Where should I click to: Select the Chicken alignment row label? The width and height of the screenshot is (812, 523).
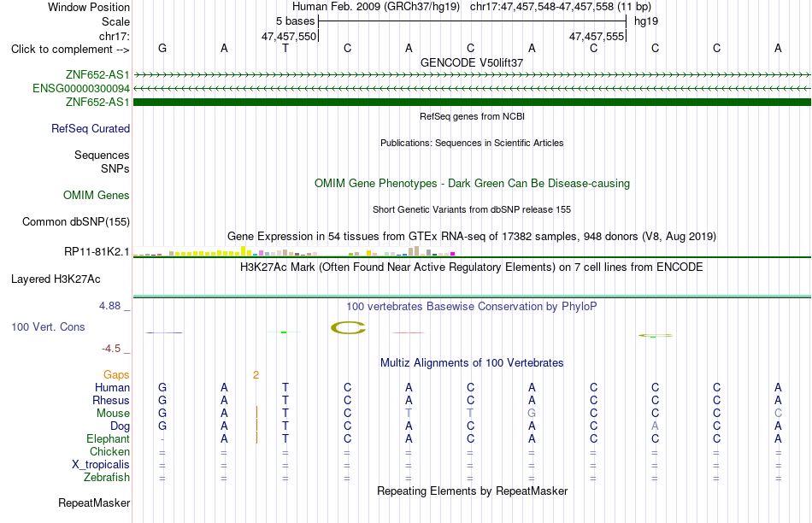[x=109, y=451]
